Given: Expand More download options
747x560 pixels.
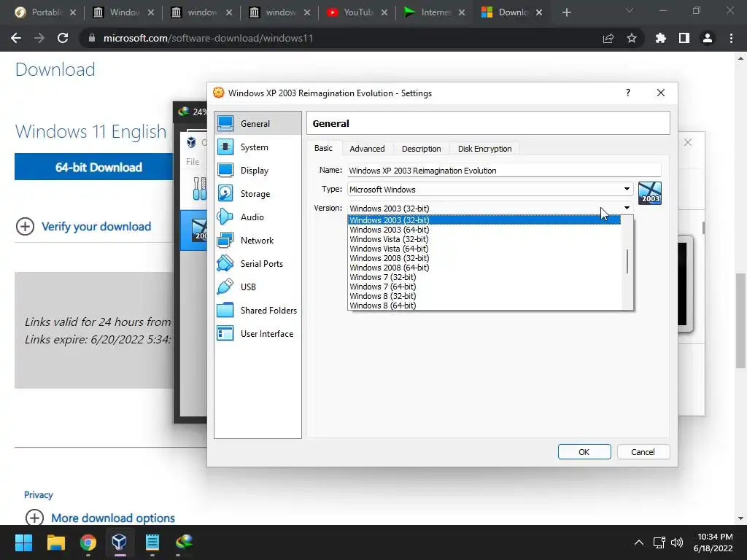Looking at the screenshot, I should click(x=100, y=518).
